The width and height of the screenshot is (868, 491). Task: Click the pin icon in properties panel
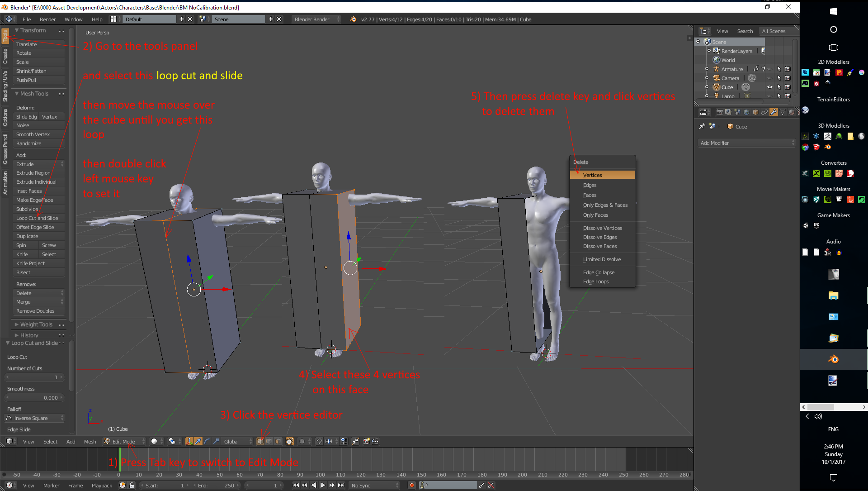702,126
